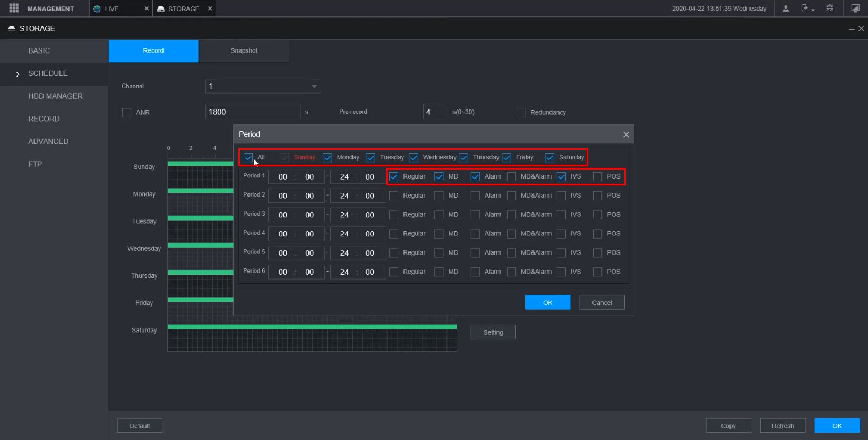Enable MD&Alarm for Period 1

tap(512, 177)
